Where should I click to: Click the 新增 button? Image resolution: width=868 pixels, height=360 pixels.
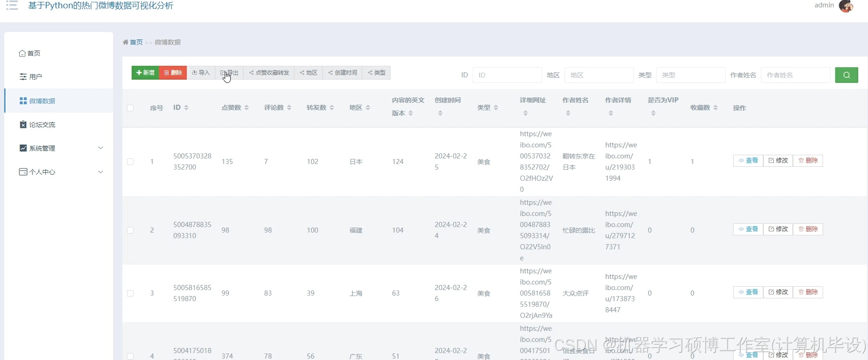(x=145, y=73)
